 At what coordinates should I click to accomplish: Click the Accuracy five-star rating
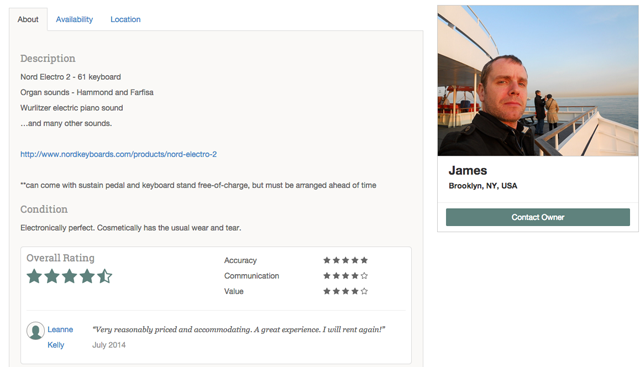point(345,260)
